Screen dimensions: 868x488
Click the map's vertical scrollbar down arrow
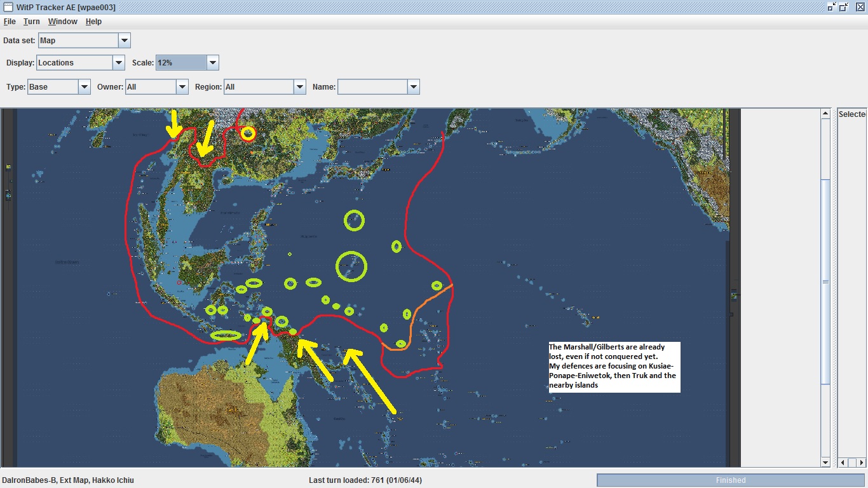tap(825, 462)
